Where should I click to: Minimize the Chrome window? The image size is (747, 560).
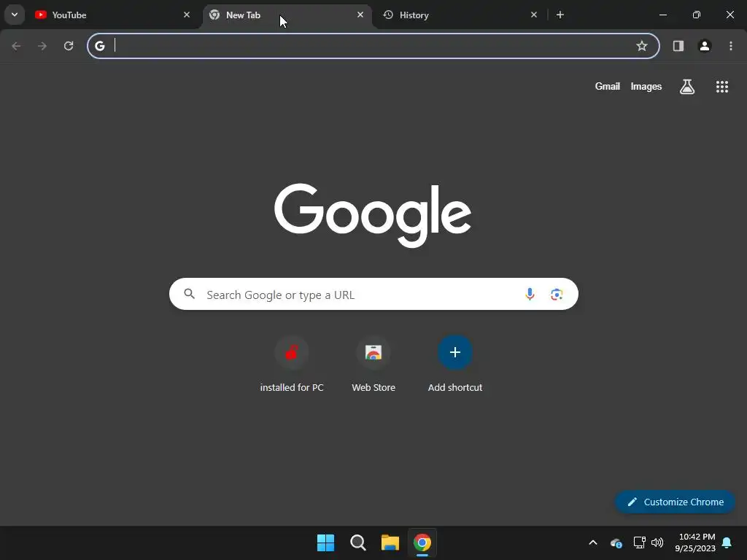click(x=662, y=15)
